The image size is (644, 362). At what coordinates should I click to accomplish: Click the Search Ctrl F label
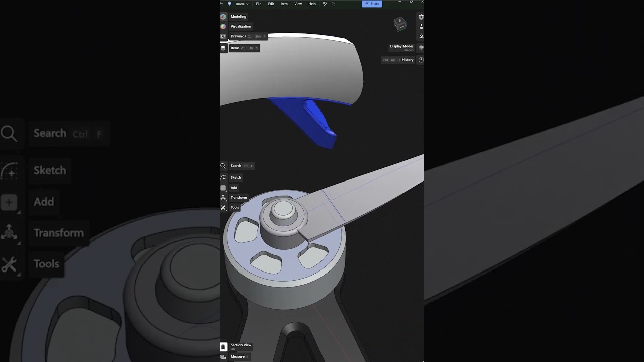242,166
